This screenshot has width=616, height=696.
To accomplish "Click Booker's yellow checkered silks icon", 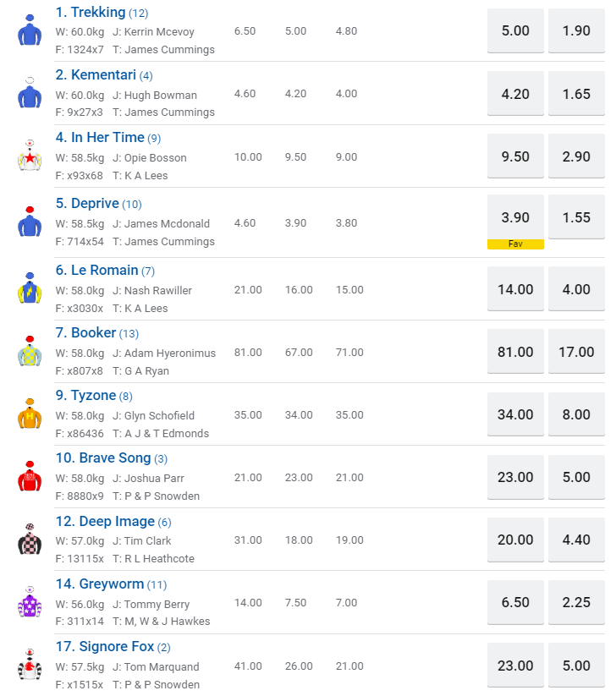I will pos(30,351).
